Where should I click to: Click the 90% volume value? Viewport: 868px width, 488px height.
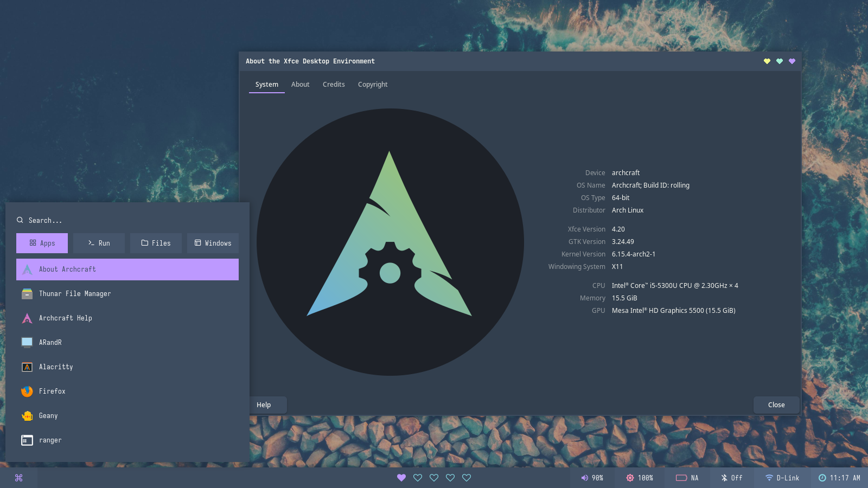[597, 478]
